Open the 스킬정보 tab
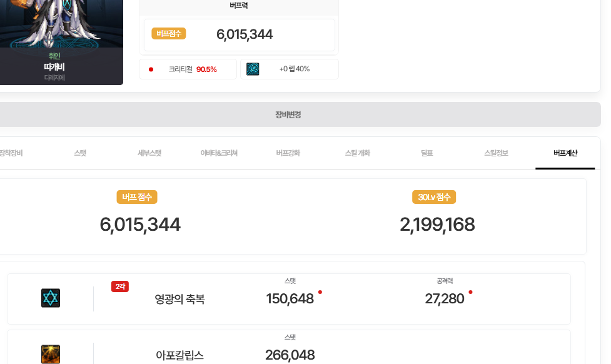The image size is (611, 364). [x=496, y=153]
